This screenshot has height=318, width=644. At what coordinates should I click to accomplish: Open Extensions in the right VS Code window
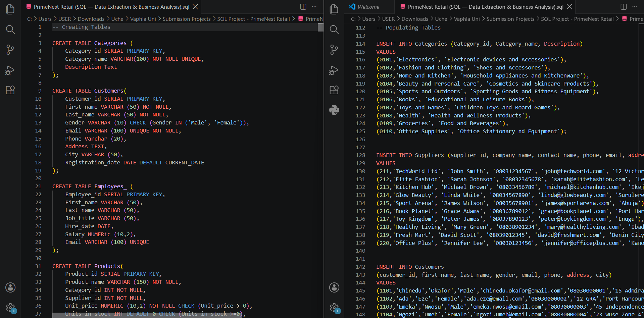point(334,90)
